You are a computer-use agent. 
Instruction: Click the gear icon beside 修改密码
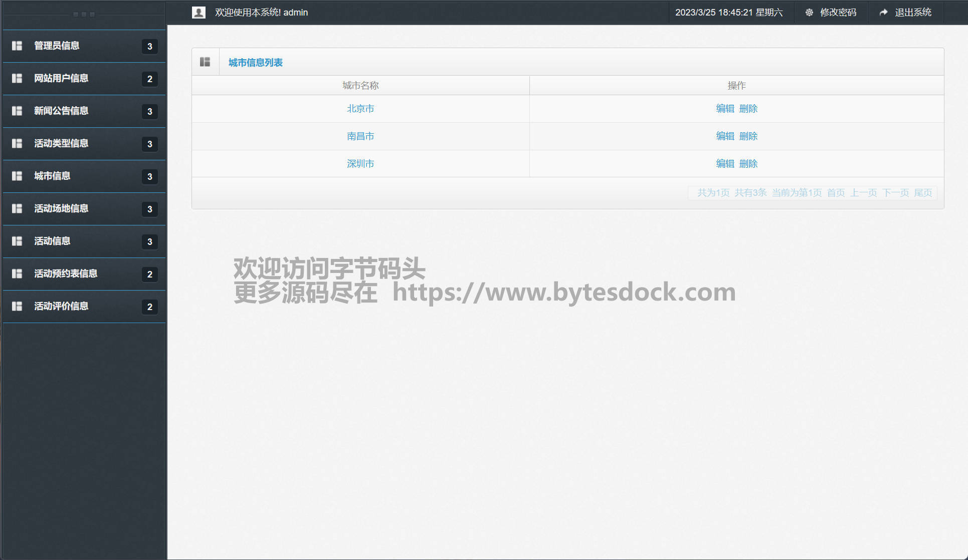(x=809, y=13)
